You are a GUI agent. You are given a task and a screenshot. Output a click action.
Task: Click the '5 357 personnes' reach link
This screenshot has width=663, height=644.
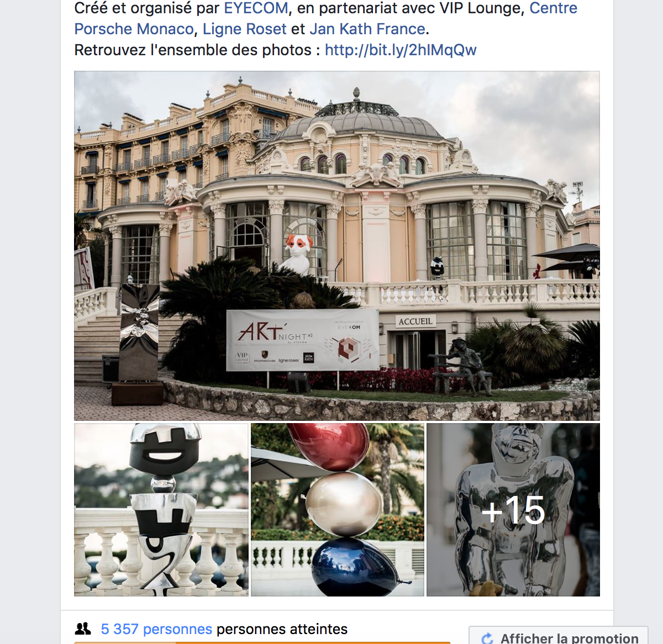click(156, 629)
